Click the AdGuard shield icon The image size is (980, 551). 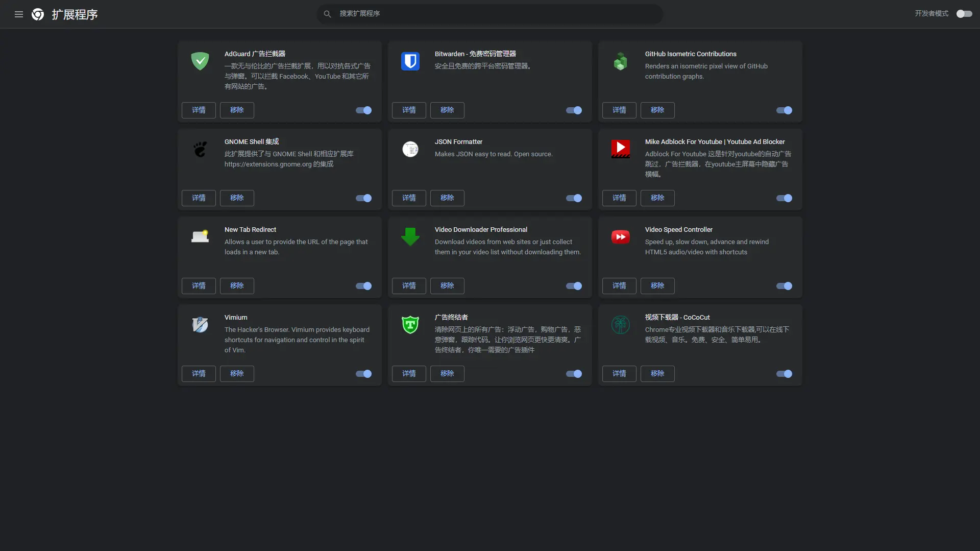[x=200, y=61]
